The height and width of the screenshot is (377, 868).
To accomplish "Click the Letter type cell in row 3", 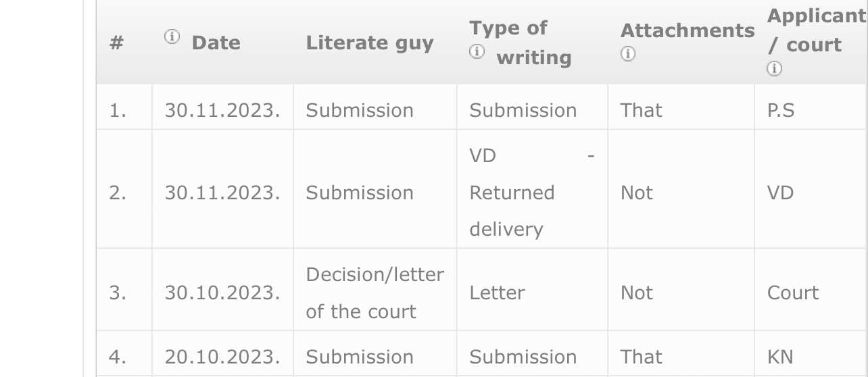I will pos(497,293).
